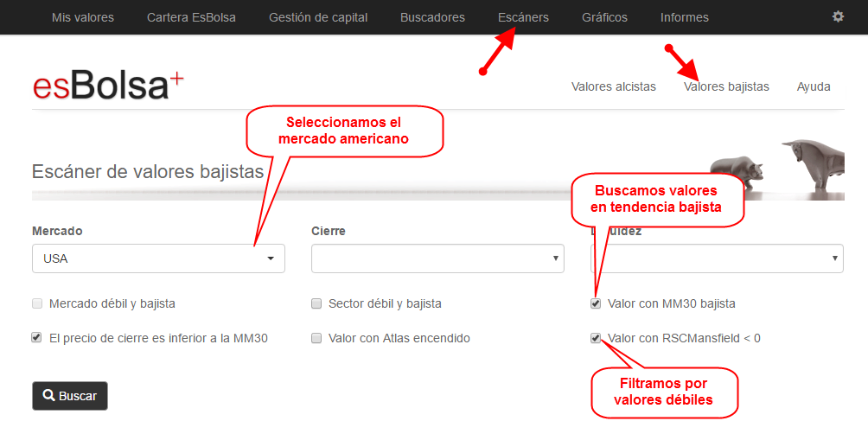868x421 pixels.
Task: Open Escáners menu
Action: coord(523,17)
